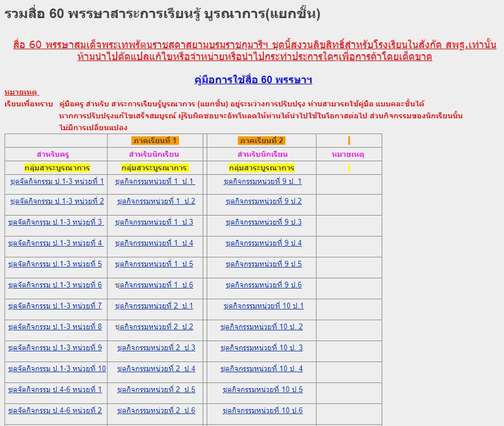This screenshot has width=504, height=426.
Task: Click the red underlined หมายเหตุ note heading
Action: (22, 92)
